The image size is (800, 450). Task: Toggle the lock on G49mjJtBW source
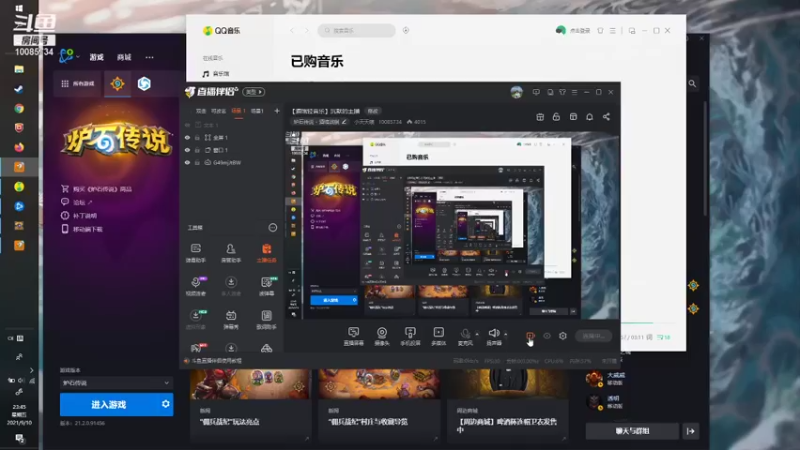pyautogui.click(x=197, y=162)
